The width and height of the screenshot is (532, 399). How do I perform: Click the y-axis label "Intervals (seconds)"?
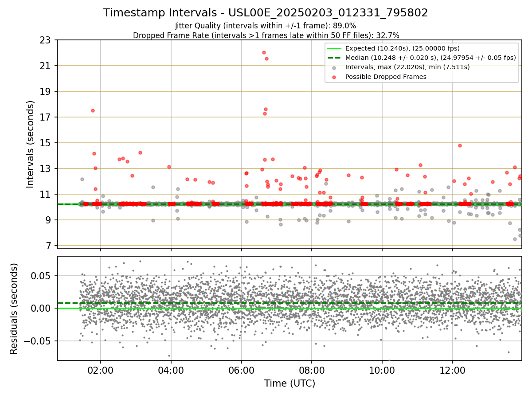[x=30, y=144]
